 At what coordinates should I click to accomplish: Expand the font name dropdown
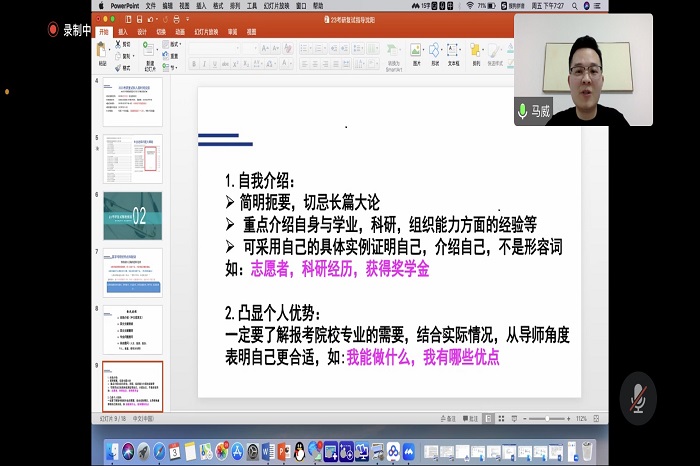tap(236, 46)
